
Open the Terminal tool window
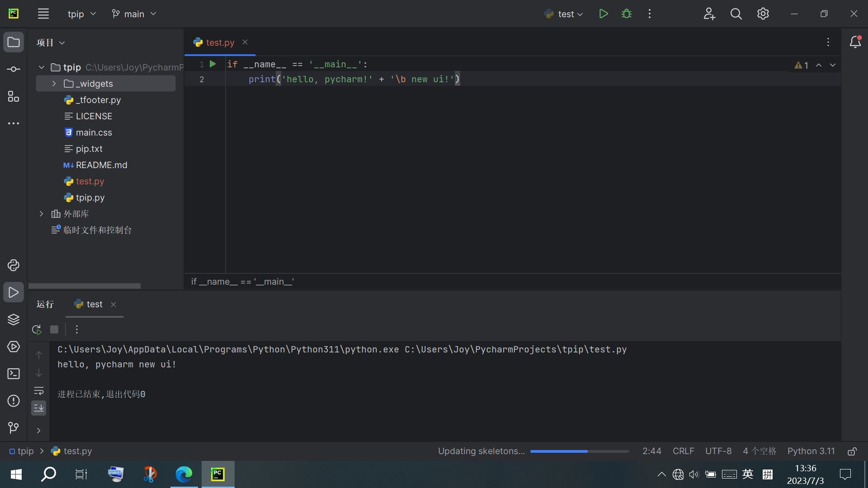[x=14, y=374]
